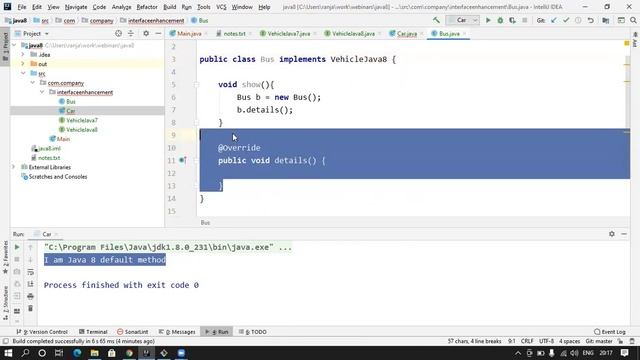Collapse the com.company package
The height and width of the screenshot is (360, 640).
point(33,83)
